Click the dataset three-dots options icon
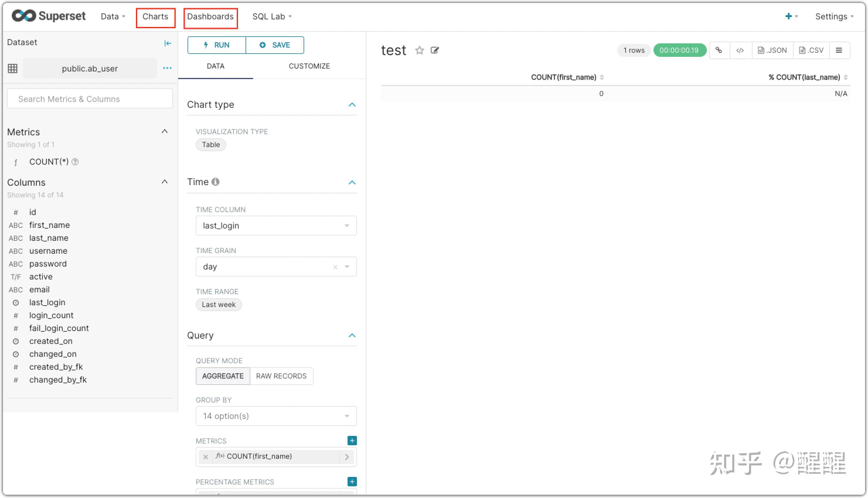 (x=167, y=68)
